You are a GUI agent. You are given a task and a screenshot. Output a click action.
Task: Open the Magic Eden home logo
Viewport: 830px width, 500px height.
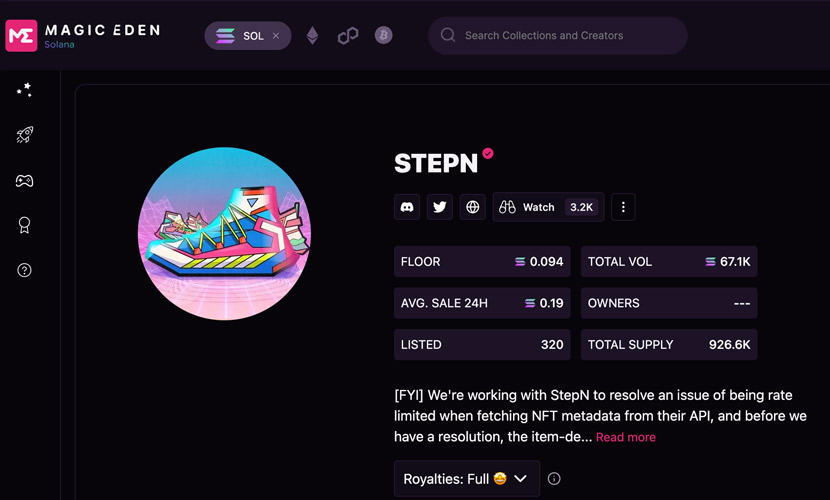pyautogui.click(x=82, y=35)
